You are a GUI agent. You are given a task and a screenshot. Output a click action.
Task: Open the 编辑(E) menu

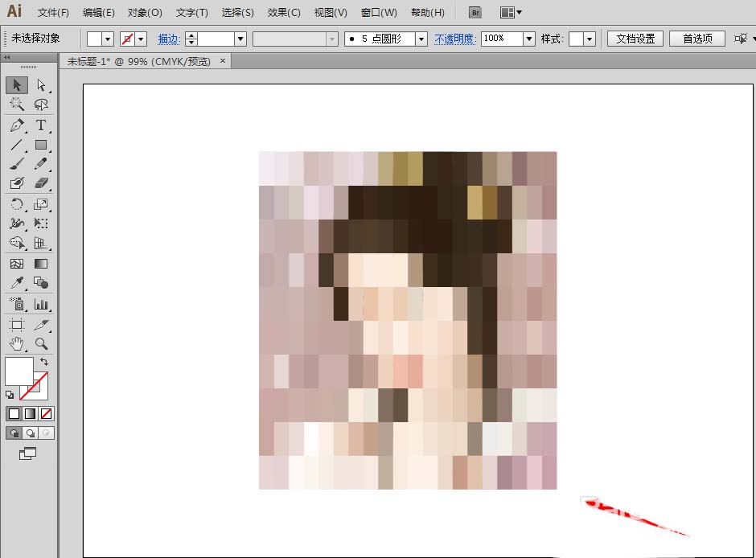(98, 13)
